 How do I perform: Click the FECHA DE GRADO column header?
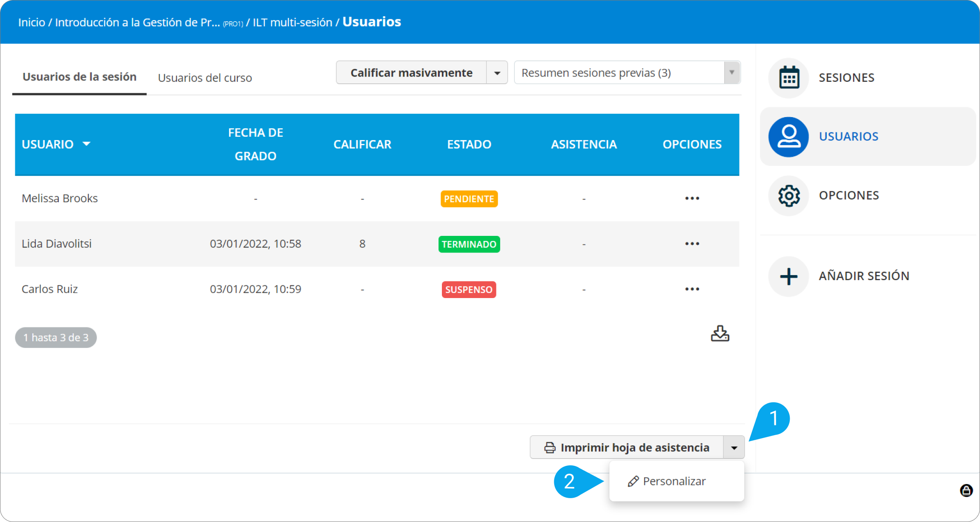(255, 144)
